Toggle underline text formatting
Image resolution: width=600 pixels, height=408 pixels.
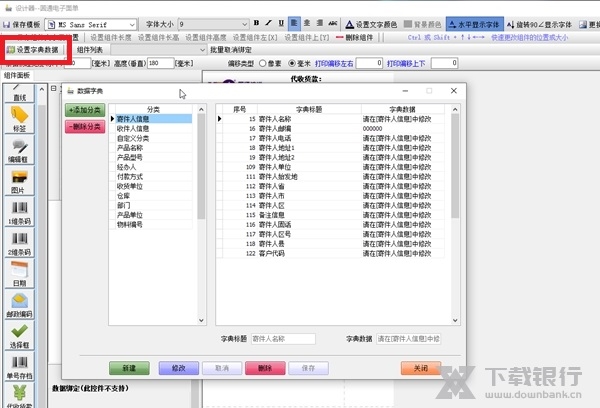[x=281, y=24]
